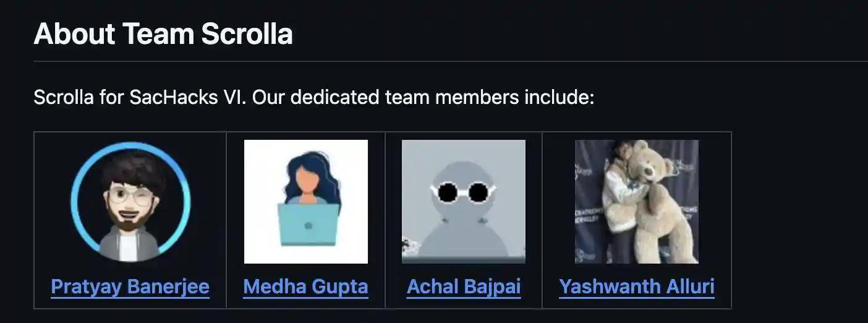Click Pratyay Banerjee's cartoon avatar image
868x323 pixels.
pyautogui.click(x=130, y=202)
